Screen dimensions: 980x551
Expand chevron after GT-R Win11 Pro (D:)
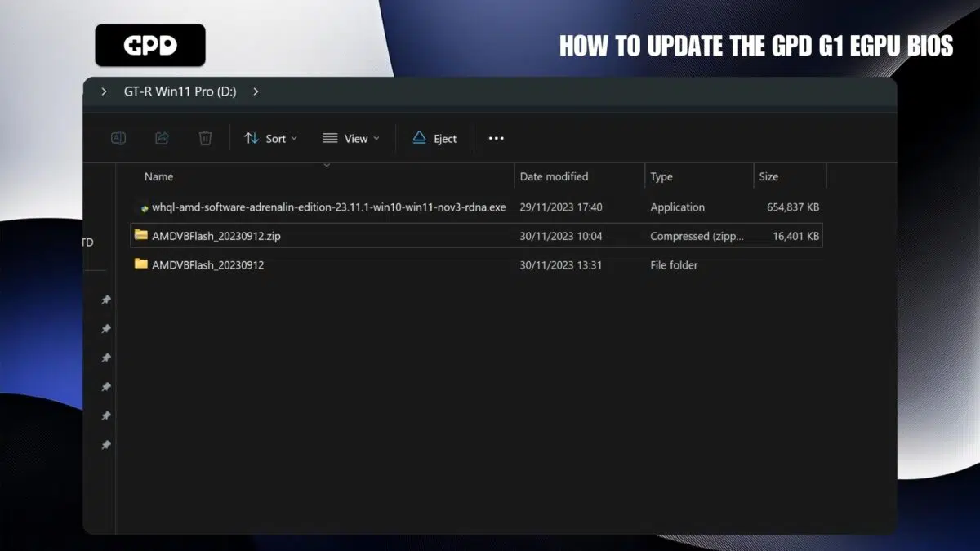256,91
